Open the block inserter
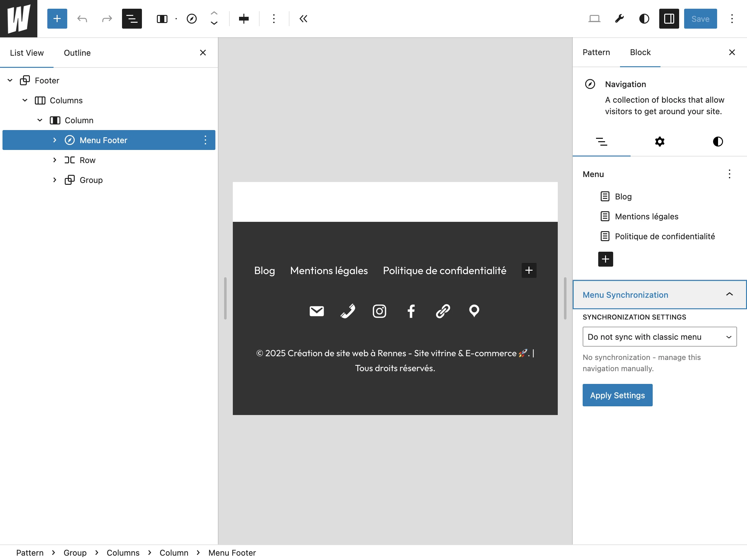 57,19
